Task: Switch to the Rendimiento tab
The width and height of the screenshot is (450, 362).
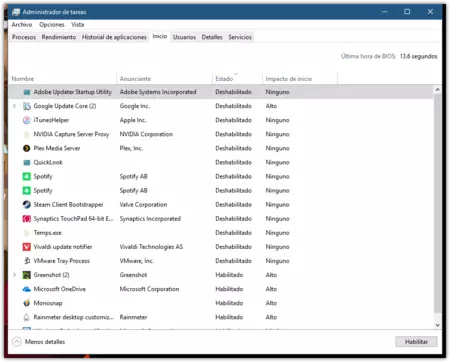Action: tap(59, 37)
